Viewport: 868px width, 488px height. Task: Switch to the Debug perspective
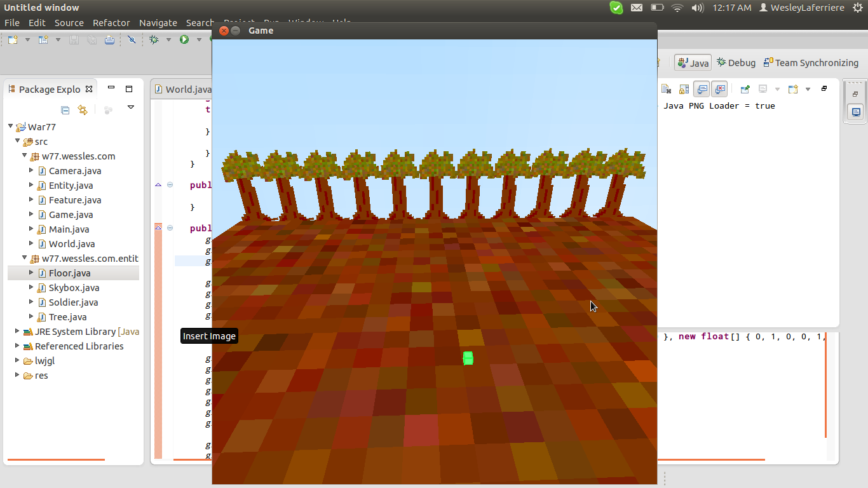click(736, 63)
